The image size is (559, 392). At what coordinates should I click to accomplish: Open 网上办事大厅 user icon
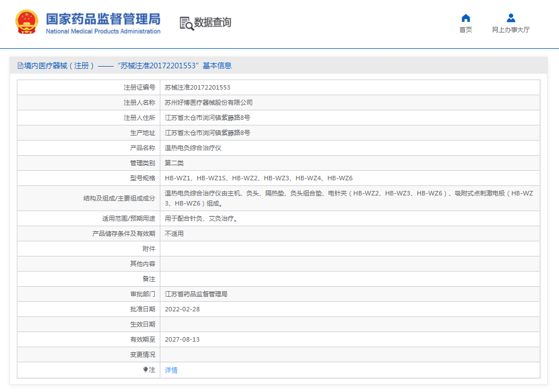click(511, 18)
